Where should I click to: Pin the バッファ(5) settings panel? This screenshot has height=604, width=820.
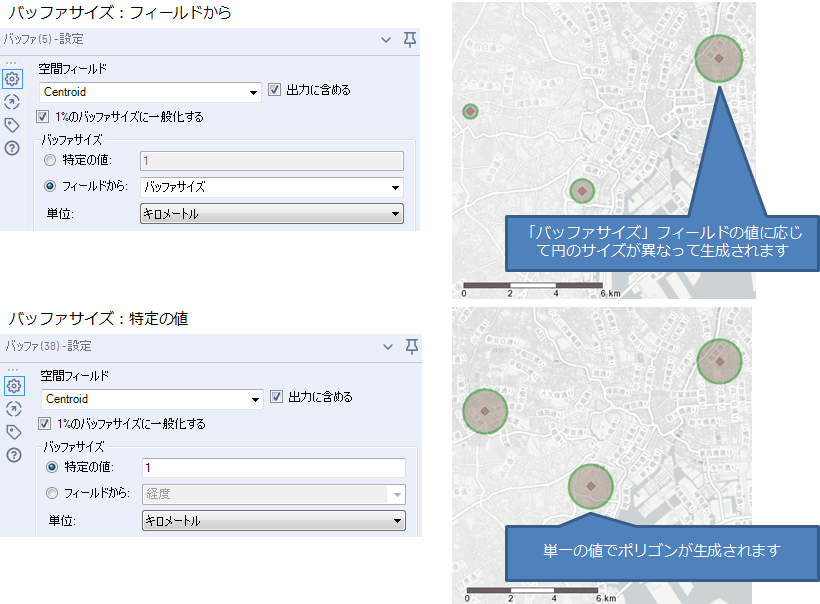409,40
